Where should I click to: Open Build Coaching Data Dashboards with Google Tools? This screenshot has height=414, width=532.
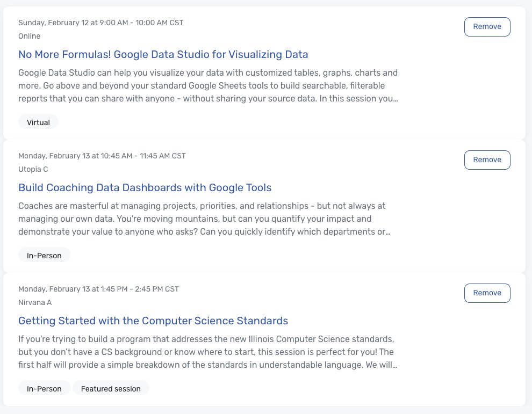[145, 187]
